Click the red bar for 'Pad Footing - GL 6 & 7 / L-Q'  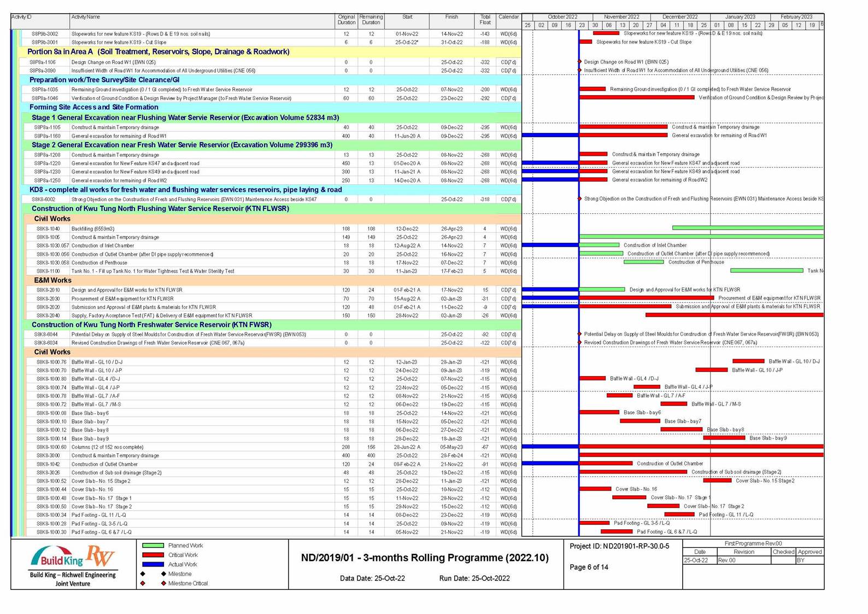(617, 531)
